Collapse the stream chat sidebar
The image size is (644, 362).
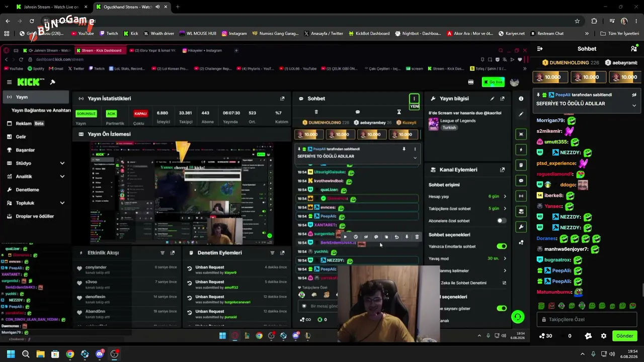(540, 49)
